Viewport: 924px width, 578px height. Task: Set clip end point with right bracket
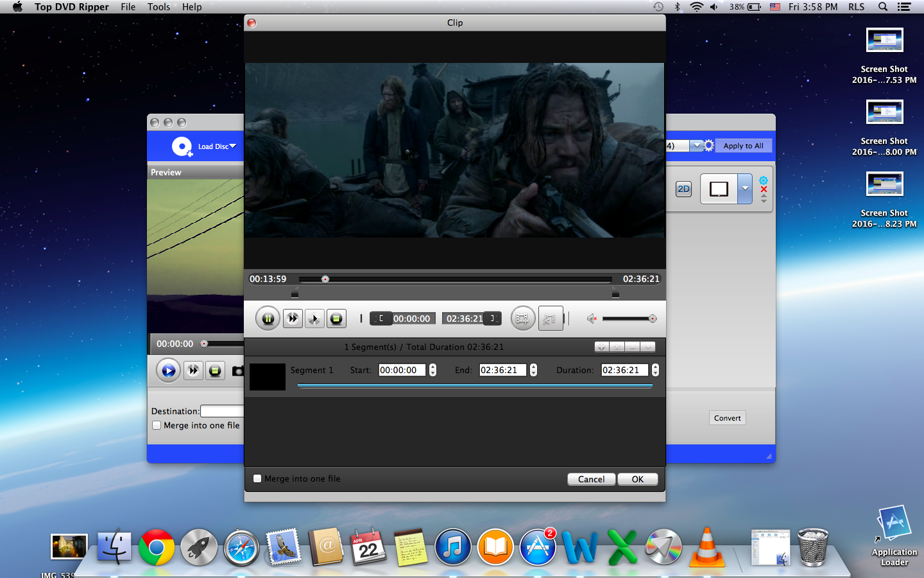point(492,319)
